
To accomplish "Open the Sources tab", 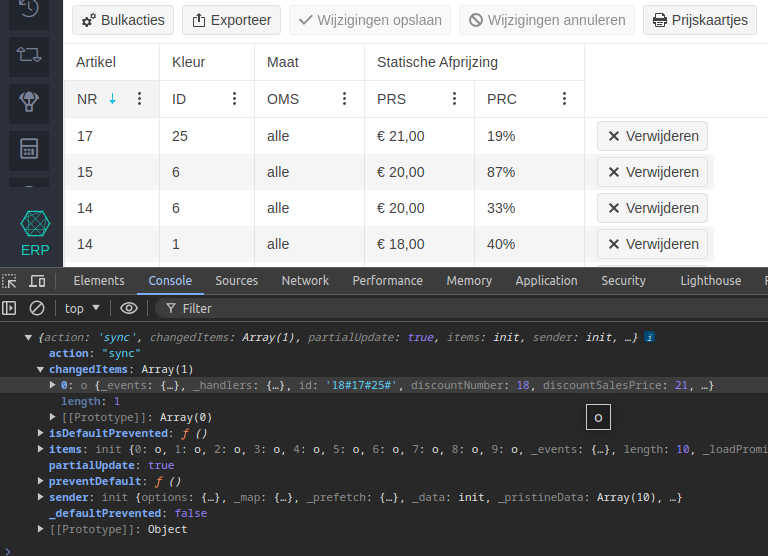I will click(237, 281).
